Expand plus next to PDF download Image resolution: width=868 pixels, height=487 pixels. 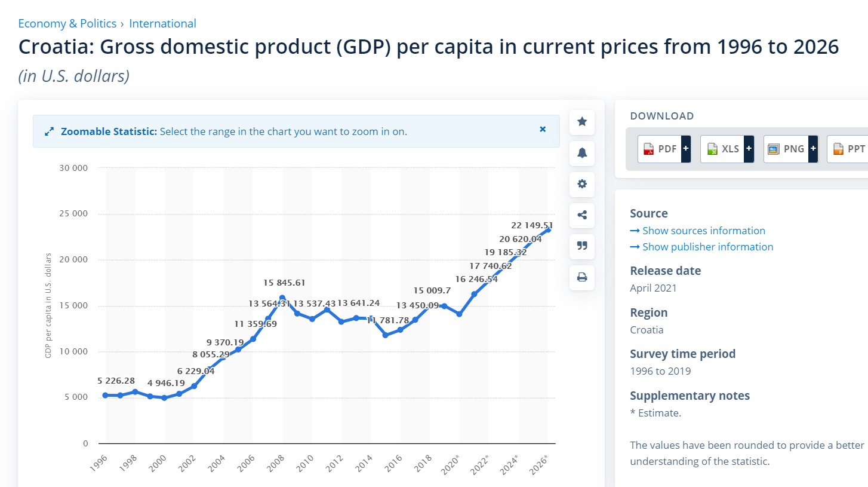click(x=686, y=149)
